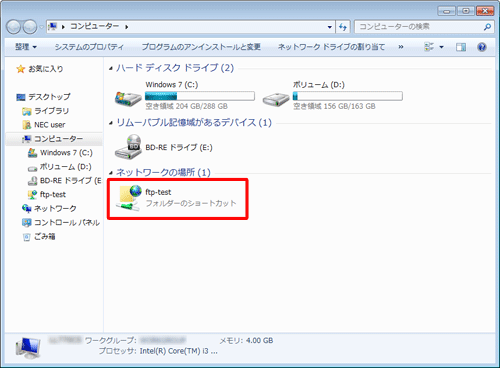Image resolution: width=500 pixels, height=368 pixels.
Task: Open the address bar history dropdown
Action: tap(329, 27)
